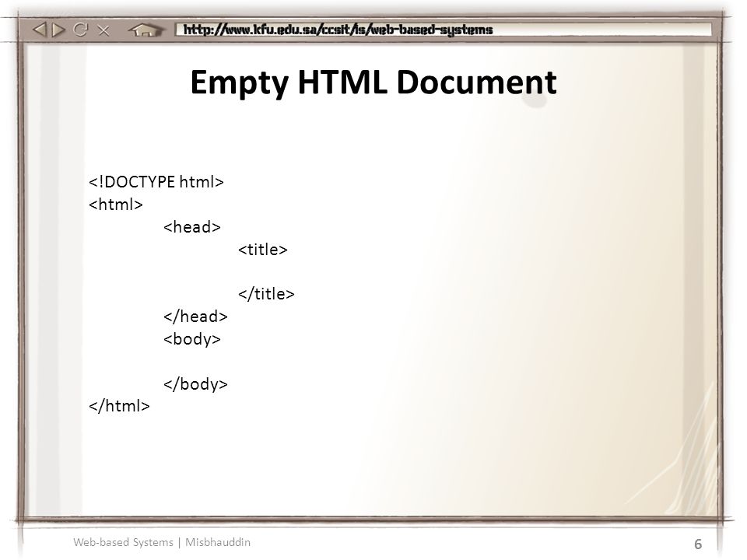Click the forward arrow icon

58,30
